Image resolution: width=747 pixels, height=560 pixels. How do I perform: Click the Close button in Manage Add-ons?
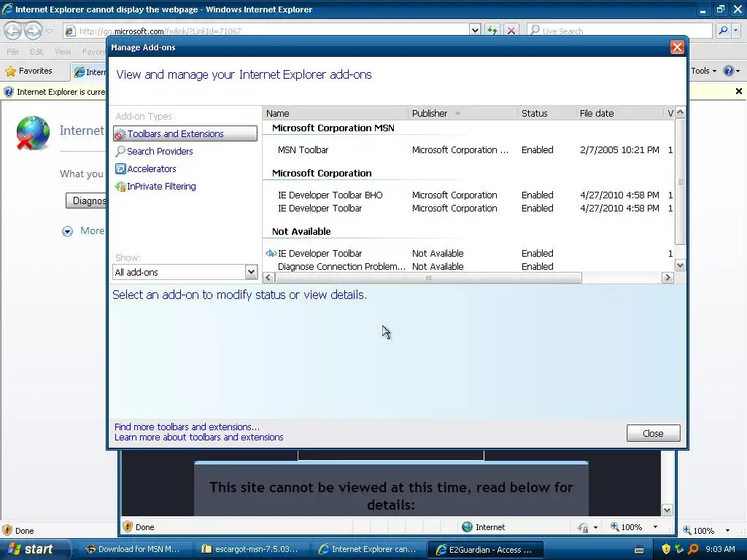click(x=653, y=433)
